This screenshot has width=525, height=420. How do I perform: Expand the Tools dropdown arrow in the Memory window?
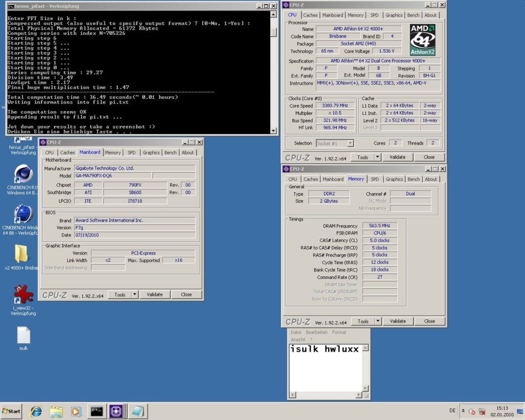click(x=378, y=321)
